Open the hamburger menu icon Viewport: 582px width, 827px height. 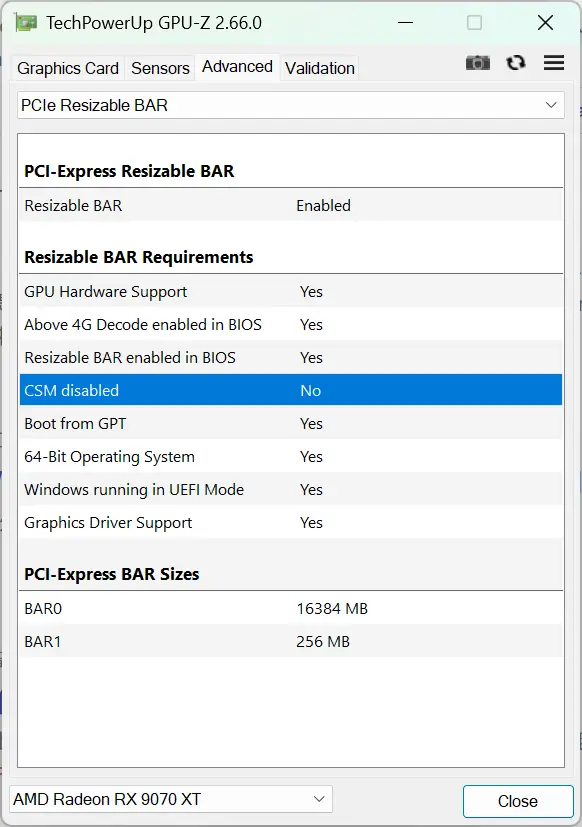point(554,63)
